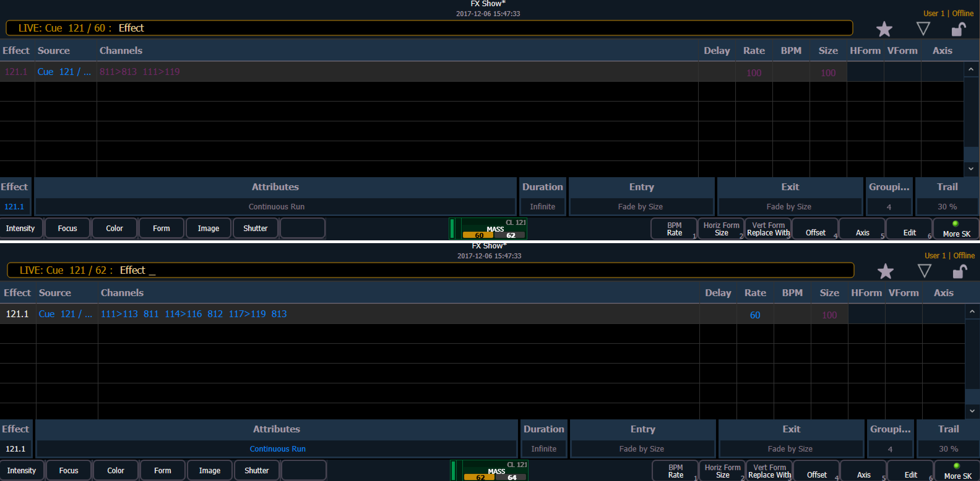Tap Axis softkey 5 in Cue 121 / 60 panel

pos(862,229)
